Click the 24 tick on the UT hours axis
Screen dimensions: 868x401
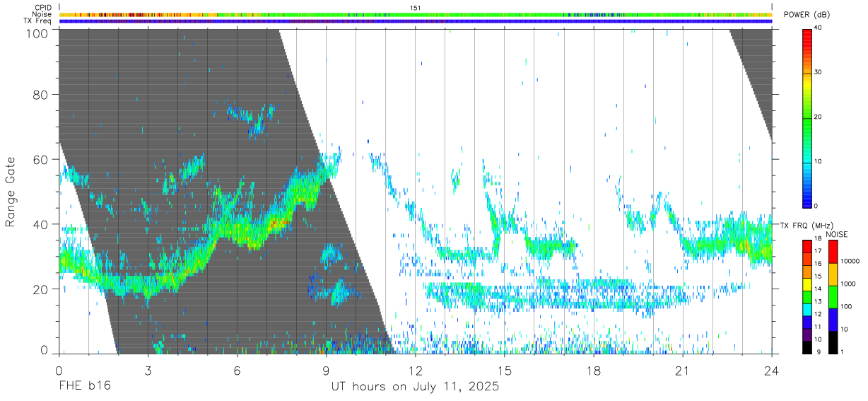771,371
